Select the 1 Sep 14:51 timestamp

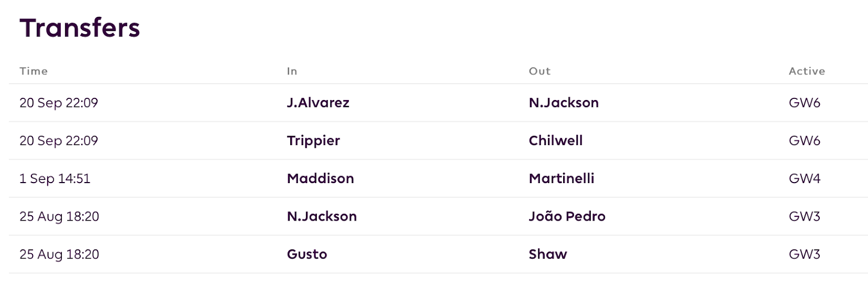[x=55, y=179]
